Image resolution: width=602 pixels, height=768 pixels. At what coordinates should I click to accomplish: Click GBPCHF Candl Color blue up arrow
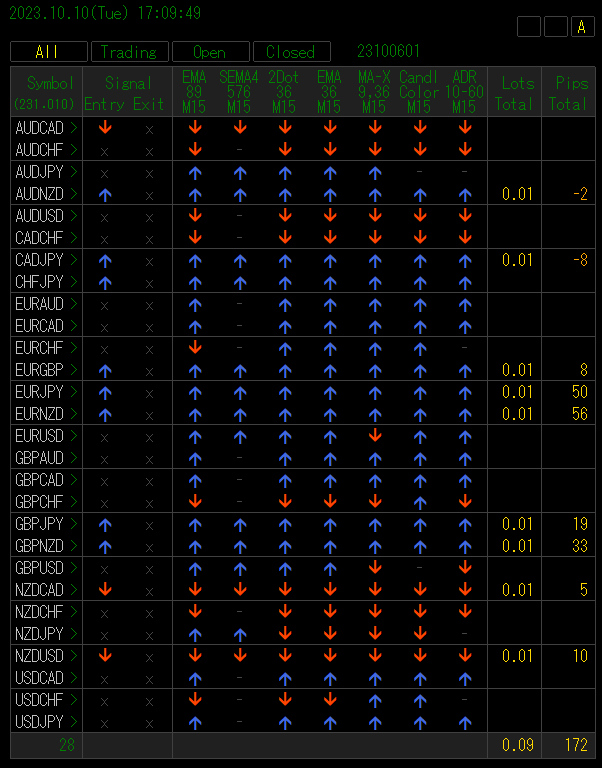[420, 503]
